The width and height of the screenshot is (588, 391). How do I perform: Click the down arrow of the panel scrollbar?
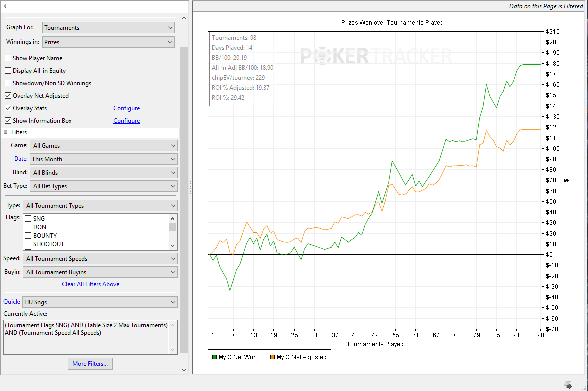coord(184,370)
